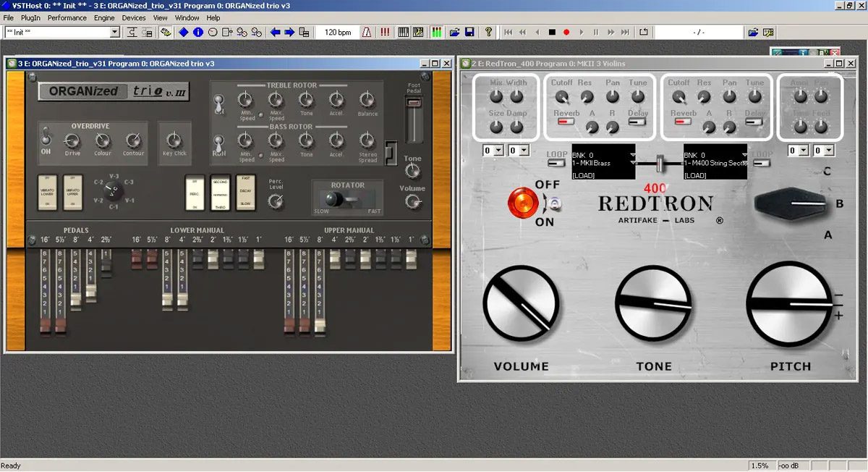Open the second 0 dropdown below Damp knob
868x472 pixels.
(x=518, y=151)
